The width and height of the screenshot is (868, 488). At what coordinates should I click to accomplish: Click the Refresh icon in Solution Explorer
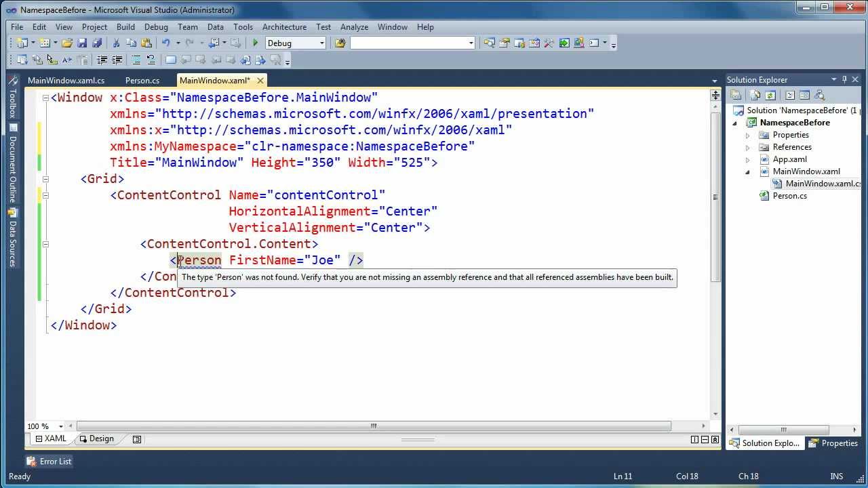770,95
